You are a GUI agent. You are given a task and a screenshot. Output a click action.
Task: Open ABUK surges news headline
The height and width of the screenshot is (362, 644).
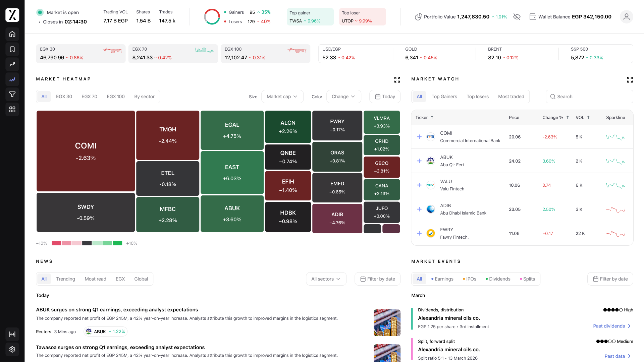point(117,310)
